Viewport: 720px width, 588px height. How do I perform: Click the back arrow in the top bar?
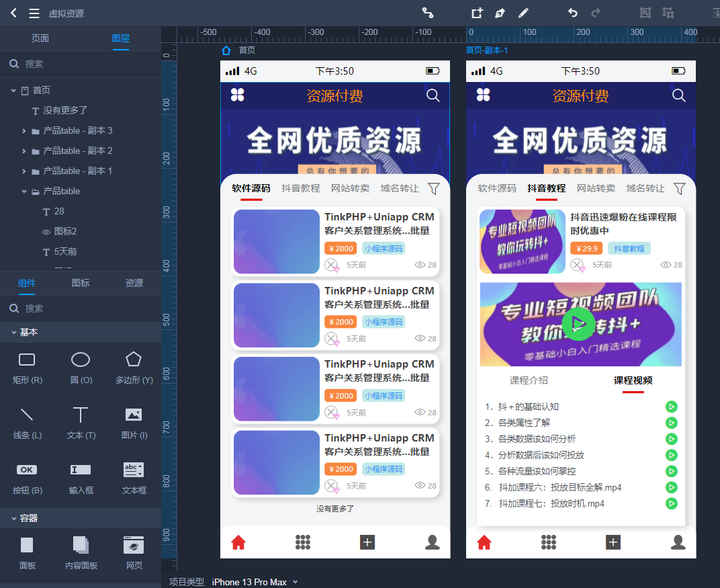(x=14, y=13)
